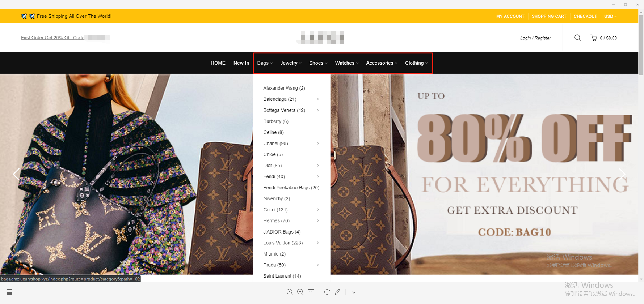Click the 1:1 actual size icon

tap(311, 292)
